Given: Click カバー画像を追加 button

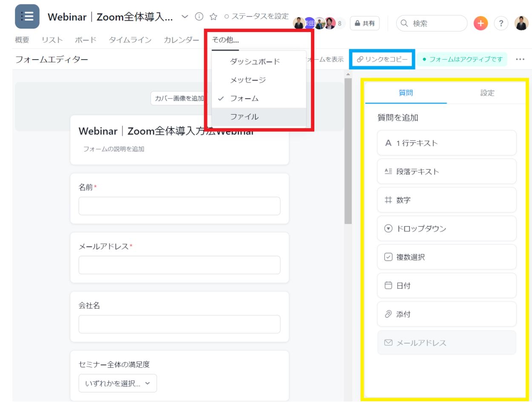Looking at the screenshot, I should (179, 98).
